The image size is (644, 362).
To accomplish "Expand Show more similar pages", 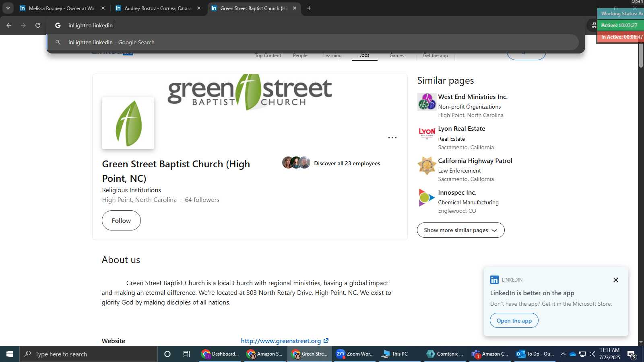I will [x=460, y=230].
